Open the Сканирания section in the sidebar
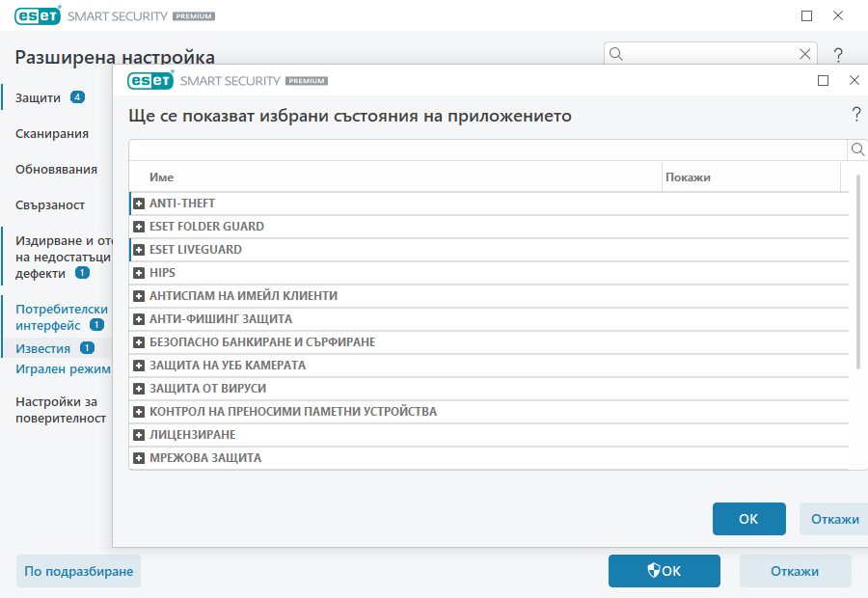The width and height of the screenshot is (868, 598). (50, 133)
